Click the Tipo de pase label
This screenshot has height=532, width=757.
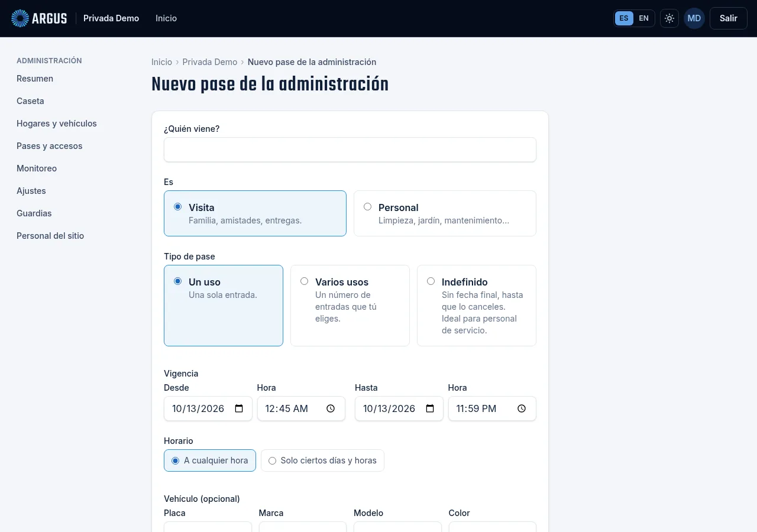click(189, 257)
